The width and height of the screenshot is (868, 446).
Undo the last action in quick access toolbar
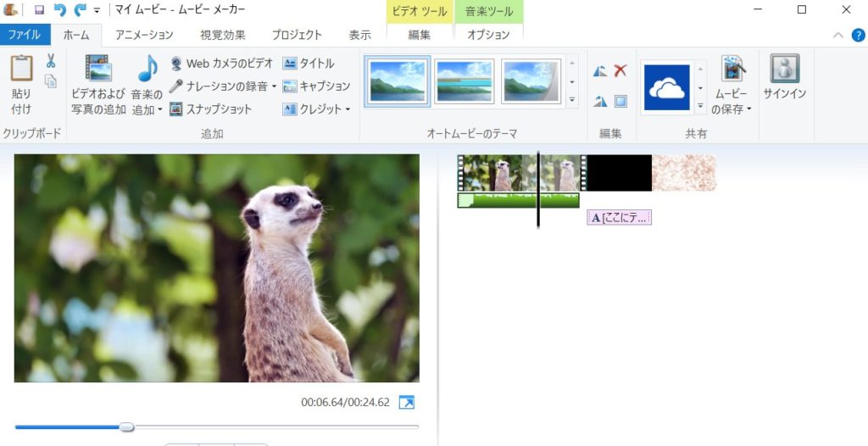59,9
